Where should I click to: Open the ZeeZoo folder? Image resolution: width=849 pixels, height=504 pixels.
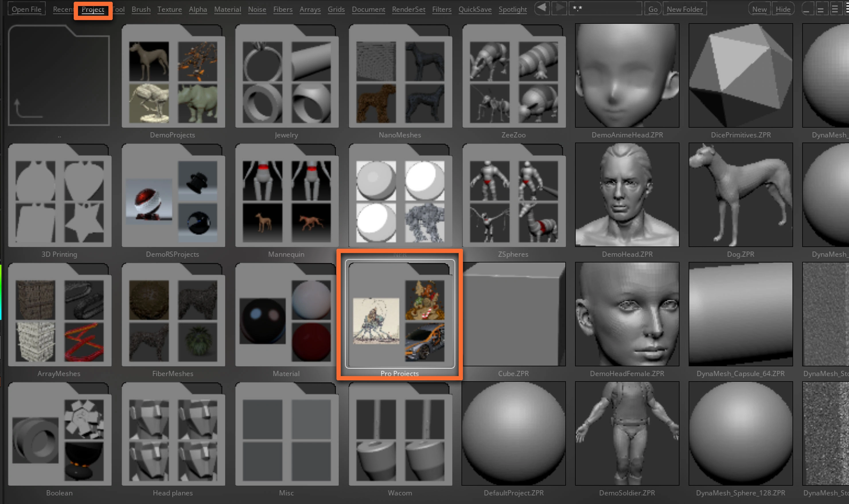click(514, 75)
